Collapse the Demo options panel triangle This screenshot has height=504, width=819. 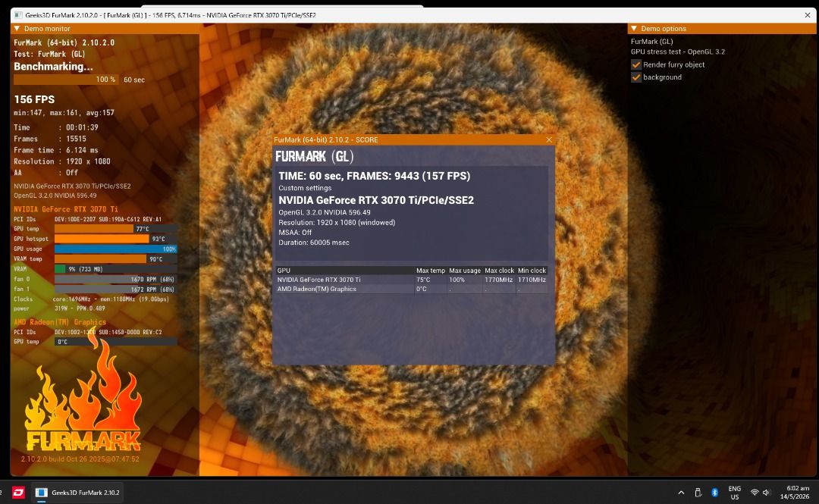point(634,28)
